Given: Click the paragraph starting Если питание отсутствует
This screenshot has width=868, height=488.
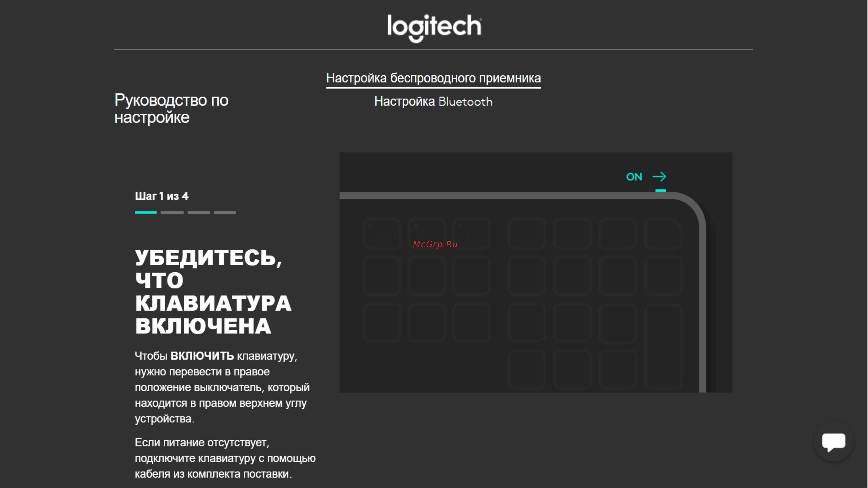Looking at the screenshot, I should coord(225,458).
